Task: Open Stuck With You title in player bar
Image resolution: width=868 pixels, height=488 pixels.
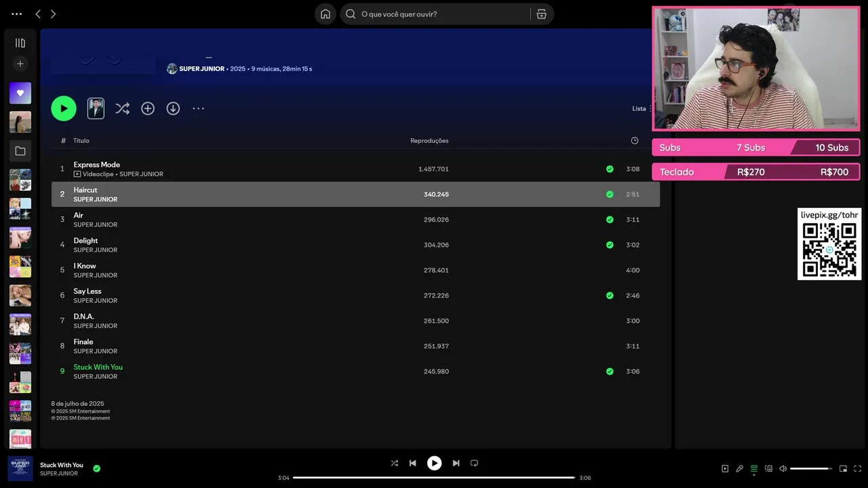Action: point(62,465)
